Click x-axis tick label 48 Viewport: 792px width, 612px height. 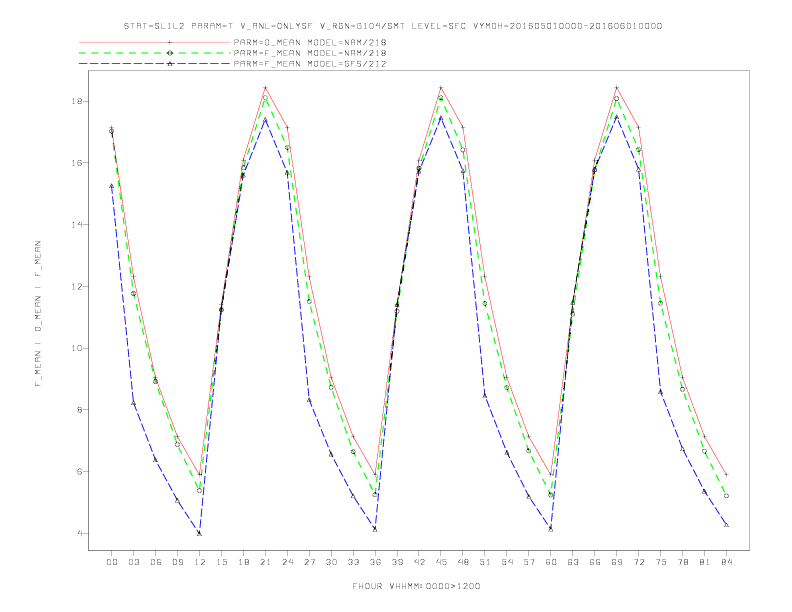pyautogui.click(x=463, y=562)
